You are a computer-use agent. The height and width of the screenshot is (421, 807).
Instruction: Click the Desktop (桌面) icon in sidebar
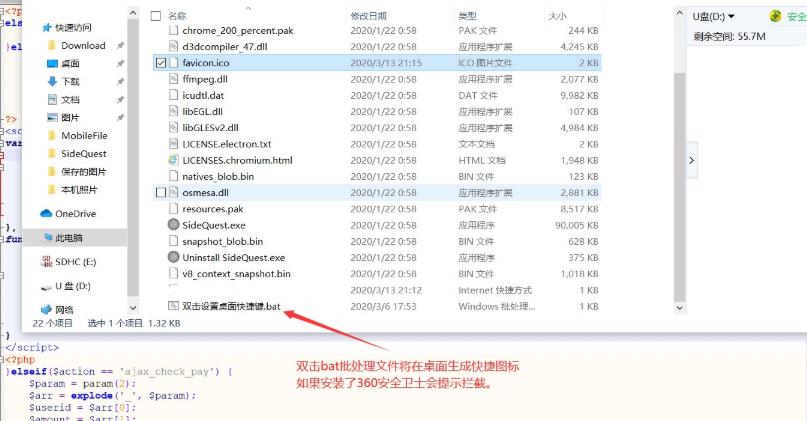pos(52,63)
